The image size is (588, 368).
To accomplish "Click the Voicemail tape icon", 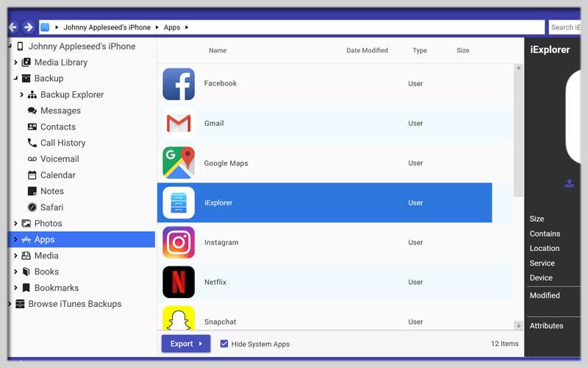I will tap(32, 159).
